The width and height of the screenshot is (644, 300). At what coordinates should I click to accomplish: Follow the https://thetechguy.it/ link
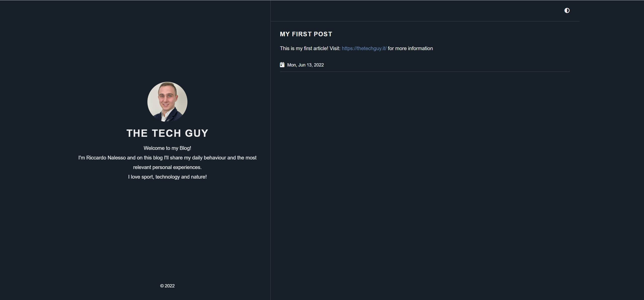pyautogui.click(x=364, y=48)
